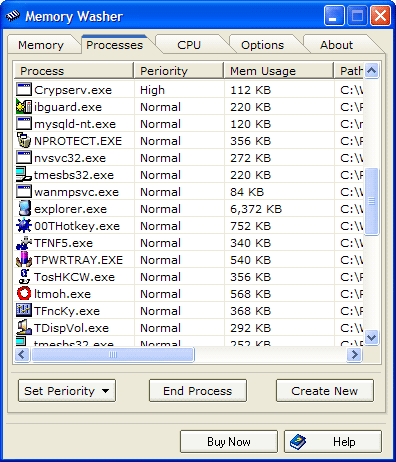Sort by the Process column header

tap(74, 71)
